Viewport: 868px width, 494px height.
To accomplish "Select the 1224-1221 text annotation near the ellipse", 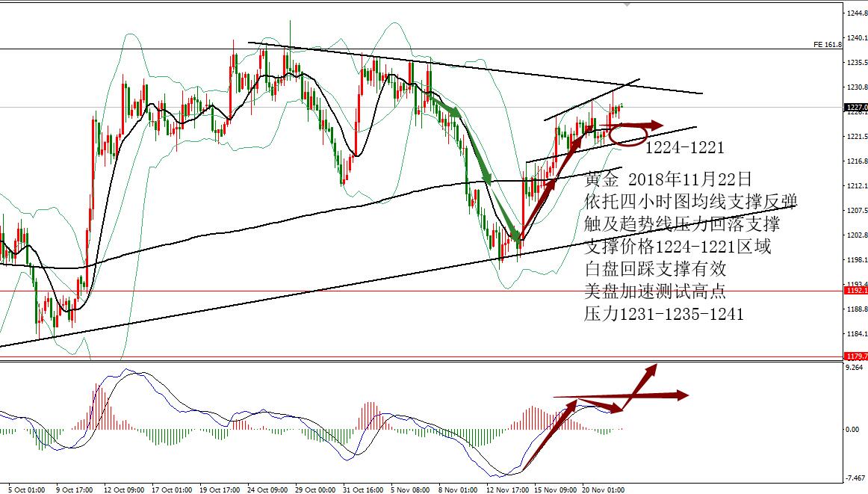I will click(685, 147).
